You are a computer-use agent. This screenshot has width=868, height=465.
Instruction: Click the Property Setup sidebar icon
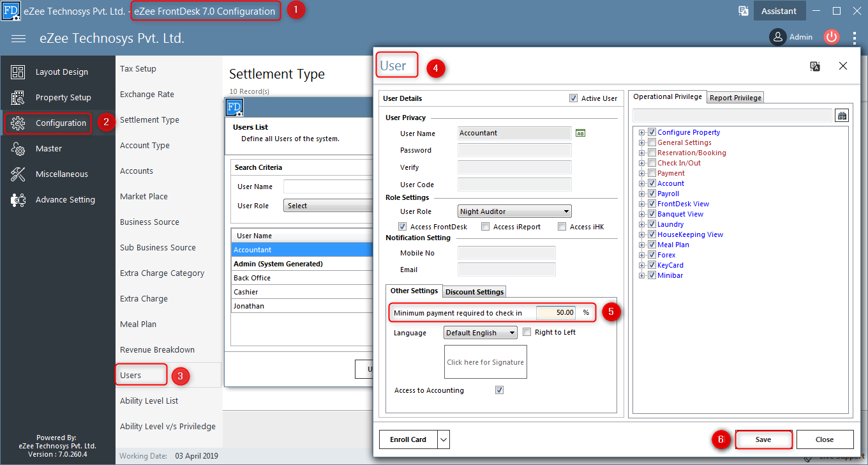click(x=18, y=98)
